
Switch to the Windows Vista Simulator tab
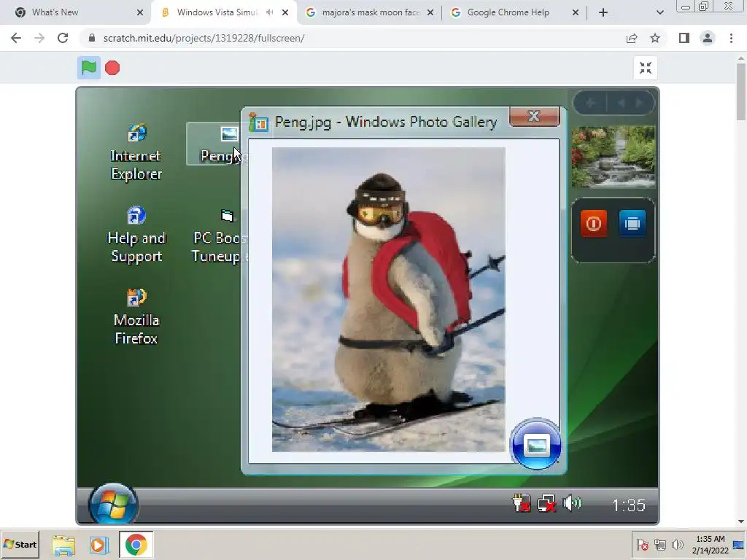click(217, 12)
